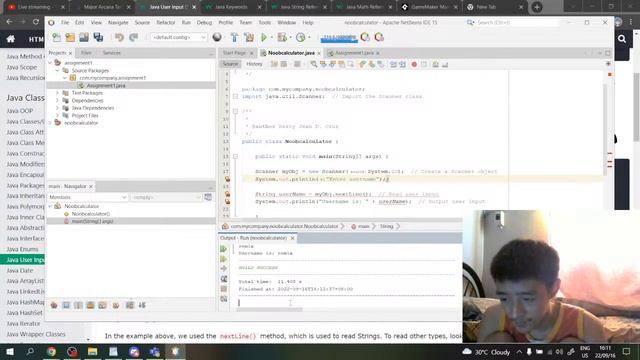Expand the Test Packages node

[58, 93]
